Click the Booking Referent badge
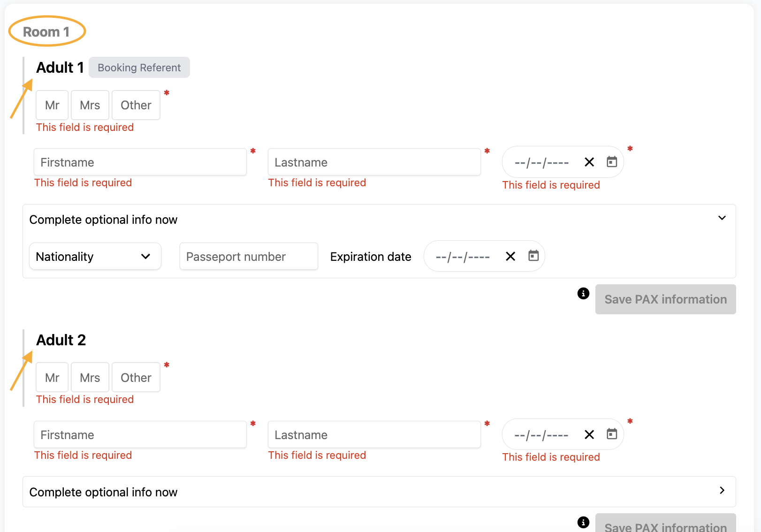Image resolution: width=761 pixels, height=532 pixels. click(139, 68)
